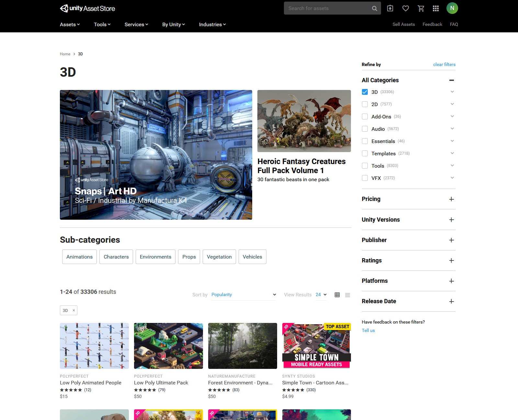Click the FAQ link
Image resolution: width=518 pixels, height=420 pixels.
pos(454,24)
